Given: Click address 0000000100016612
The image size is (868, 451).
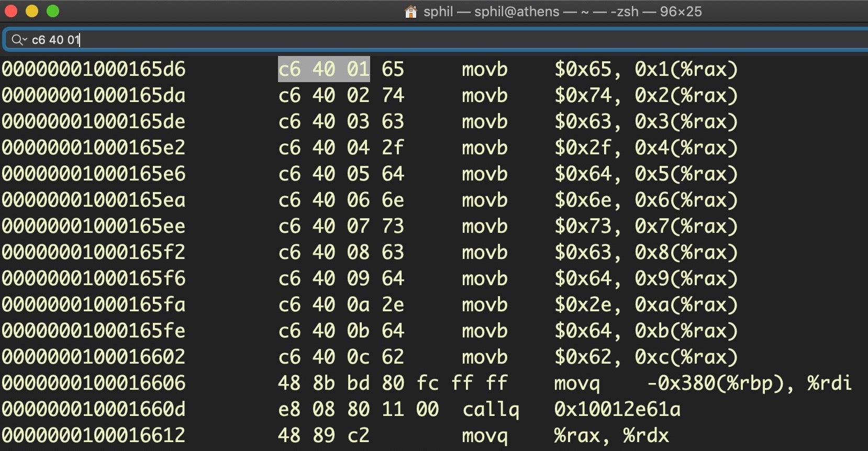Looking at the screenshot, I should coord(94,435).
